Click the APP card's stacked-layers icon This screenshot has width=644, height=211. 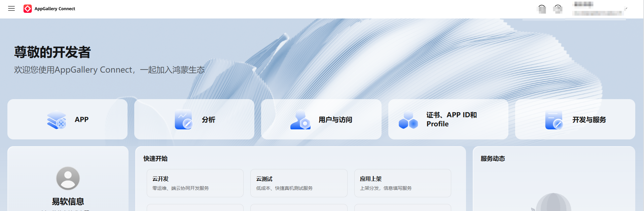click(57, 120)
